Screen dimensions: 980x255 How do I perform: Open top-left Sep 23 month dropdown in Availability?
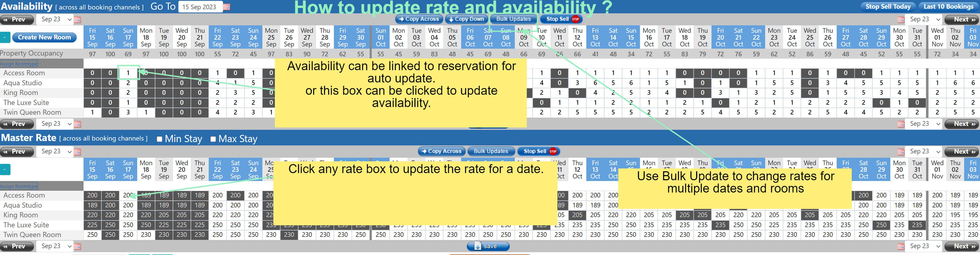(55, 19)
